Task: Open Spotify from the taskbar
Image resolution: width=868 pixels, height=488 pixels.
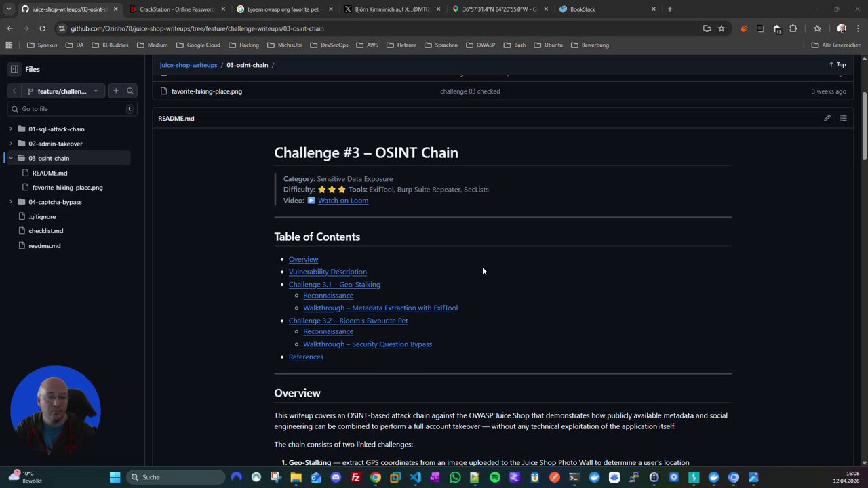Action: click(x=495, y=477)
